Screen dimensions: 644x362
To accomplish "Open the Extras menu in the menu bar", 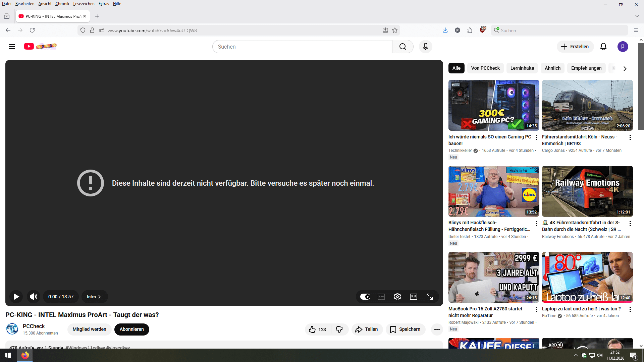I will pyautogui.click(x=104, y=4).
